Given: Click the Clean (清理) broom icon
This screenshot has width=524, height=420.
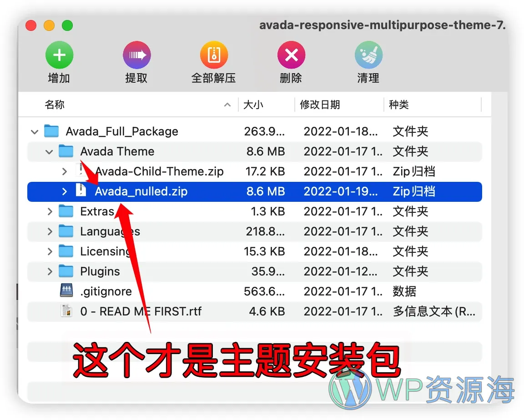Looking at the screenshot, I should [368, 55].
